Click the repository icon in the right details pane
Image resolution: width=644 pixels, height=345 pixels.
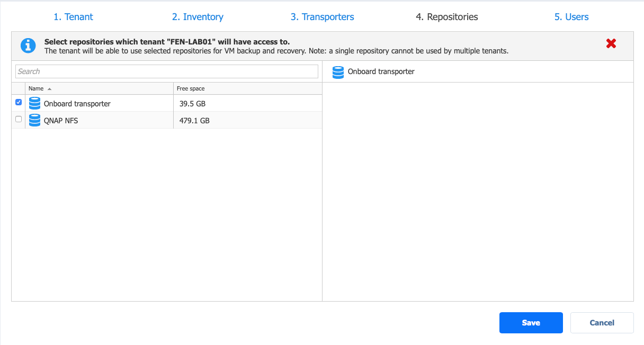[x=338, y=71]
